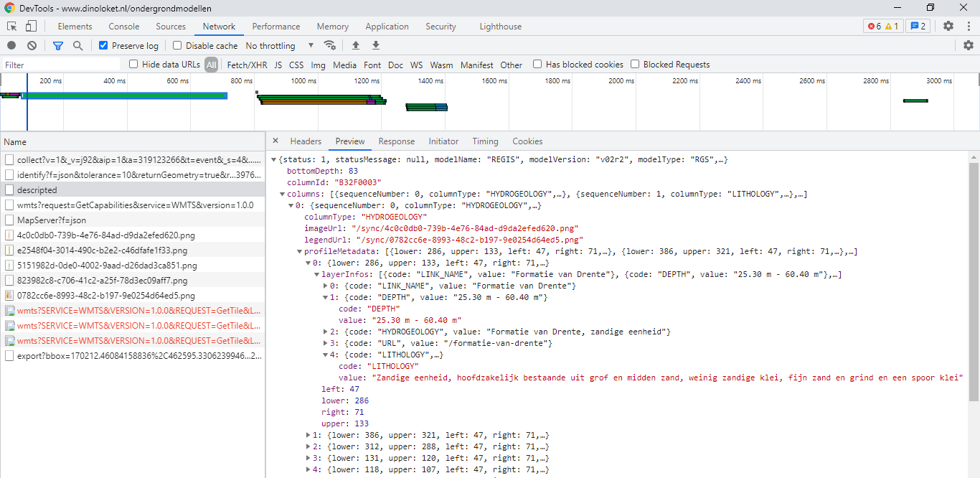The height and width of the screenshot is (478, 980).
Task: Filter requests by Fetch/XHR
Action: tap(247, 65)
